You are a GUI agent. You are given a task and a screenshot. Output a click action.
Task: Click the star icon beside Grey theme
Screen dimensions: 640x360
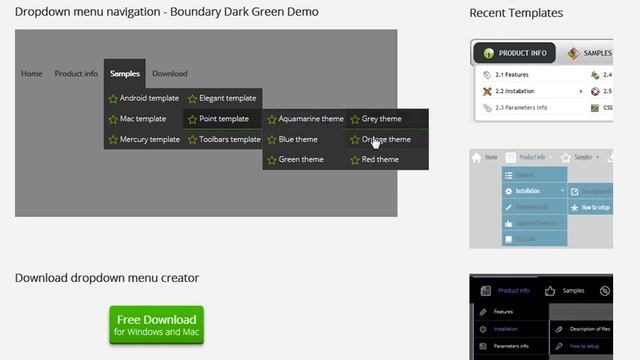[x=355, y=119]
